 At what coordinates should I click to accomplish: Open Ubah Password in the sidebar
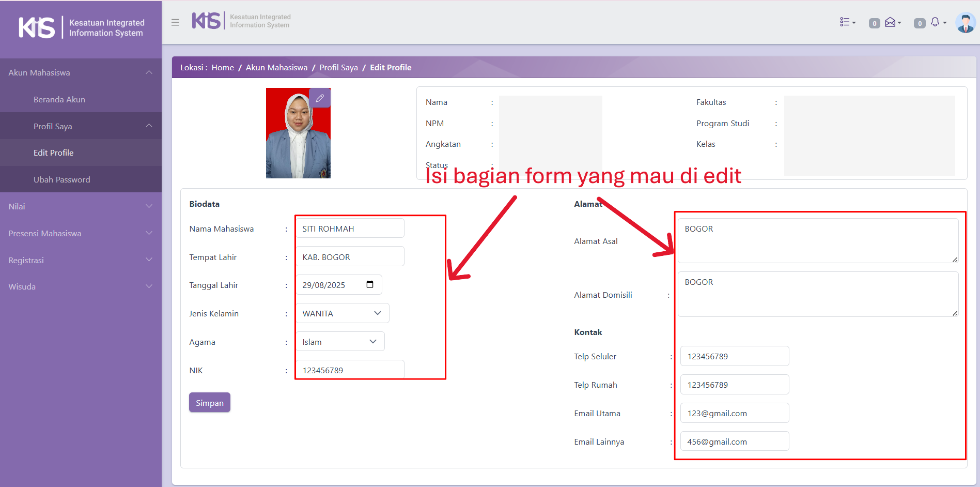click(x=61, y=179)
